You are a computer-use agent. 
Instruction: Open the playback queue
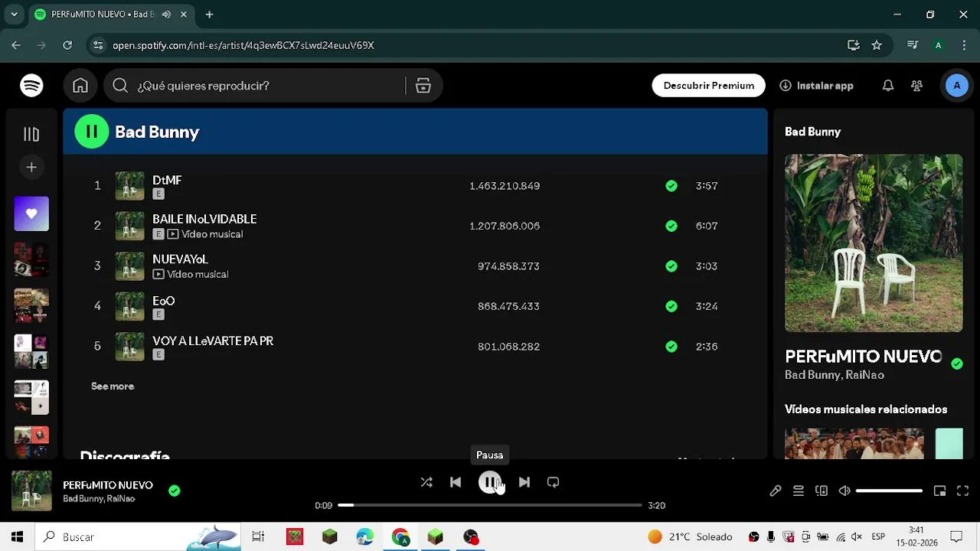point(799,491)
